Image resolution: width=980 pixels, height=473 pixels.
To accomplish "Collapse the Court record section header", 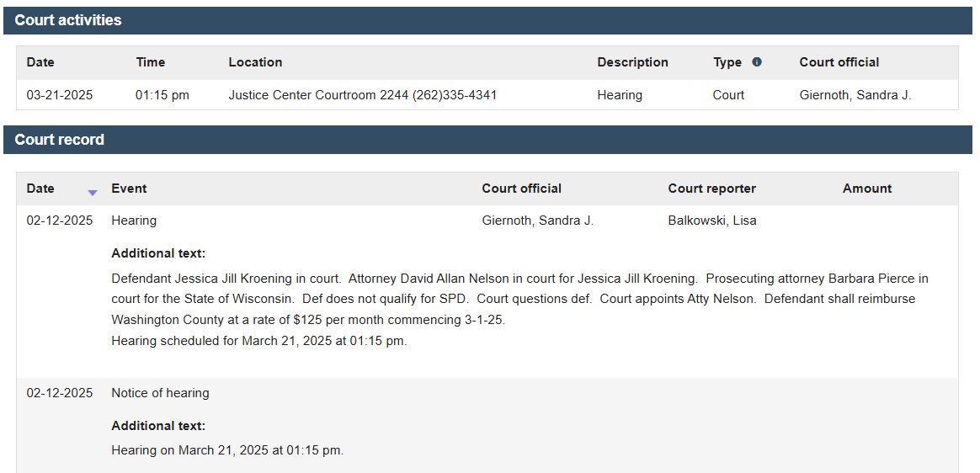I will coord(487,140).
